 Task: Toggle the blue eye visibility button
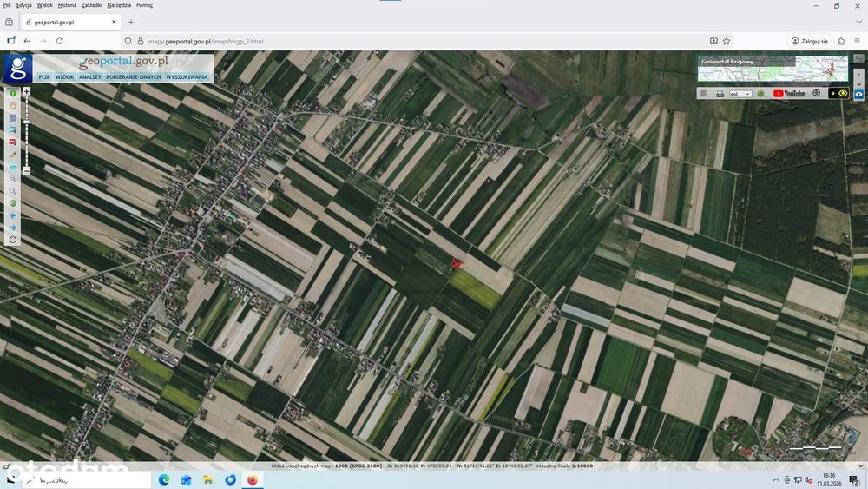click(x=858, y=95)
